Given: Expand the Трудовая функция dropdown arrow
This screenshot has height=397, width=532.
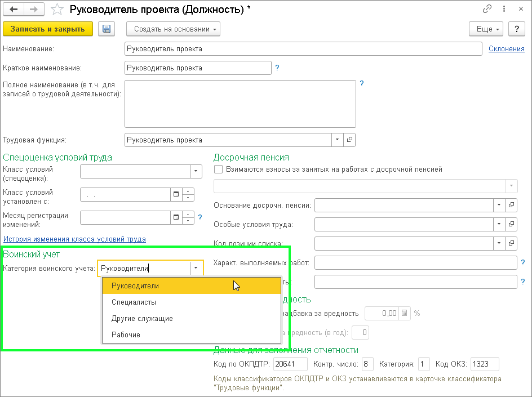Looking at the screenshot, I should pos(337,140).
